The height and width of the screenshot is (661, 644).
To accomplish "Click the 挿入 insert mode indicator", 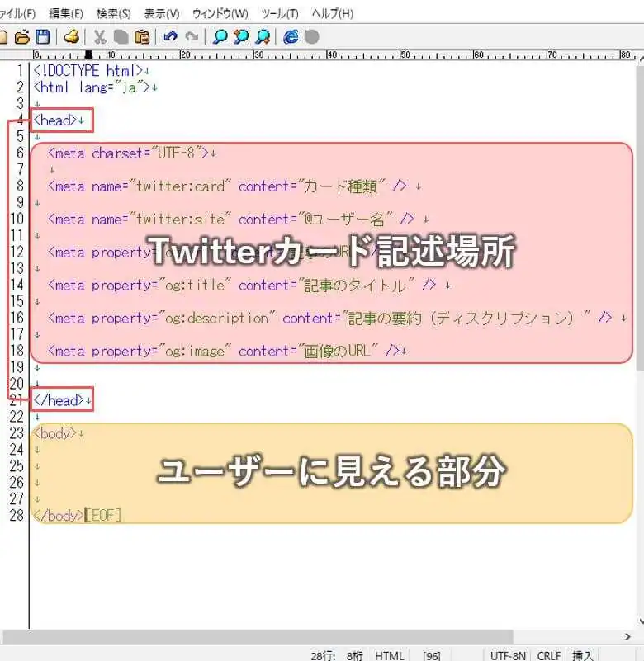I will click(582, 655).
